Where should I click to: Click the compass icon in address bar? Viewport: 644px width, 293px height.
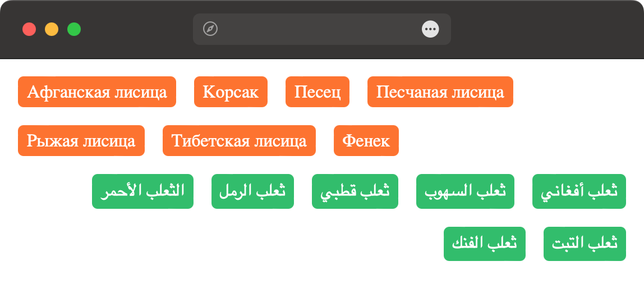tap(210, 29)
